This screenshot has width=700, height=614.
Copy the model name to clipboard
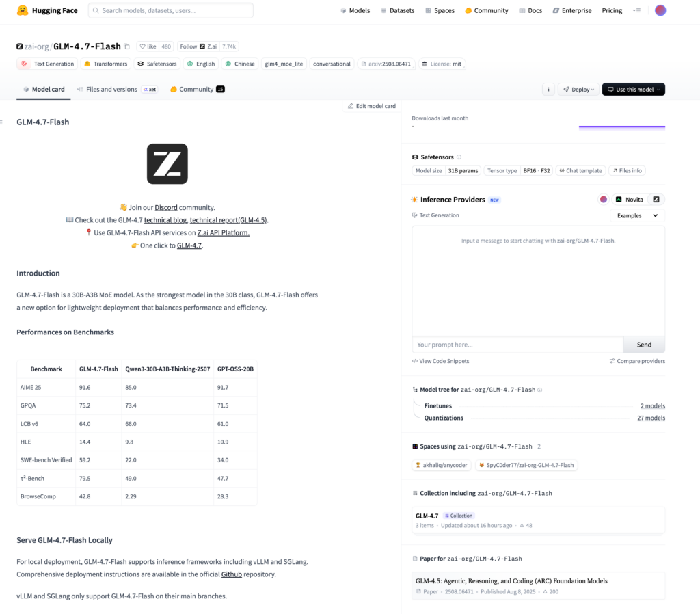tap(126, 46)
